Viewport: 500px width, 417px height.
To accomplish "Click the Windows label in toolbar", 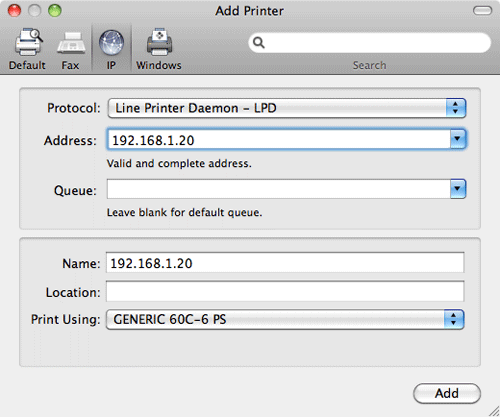I will (159, 65).
